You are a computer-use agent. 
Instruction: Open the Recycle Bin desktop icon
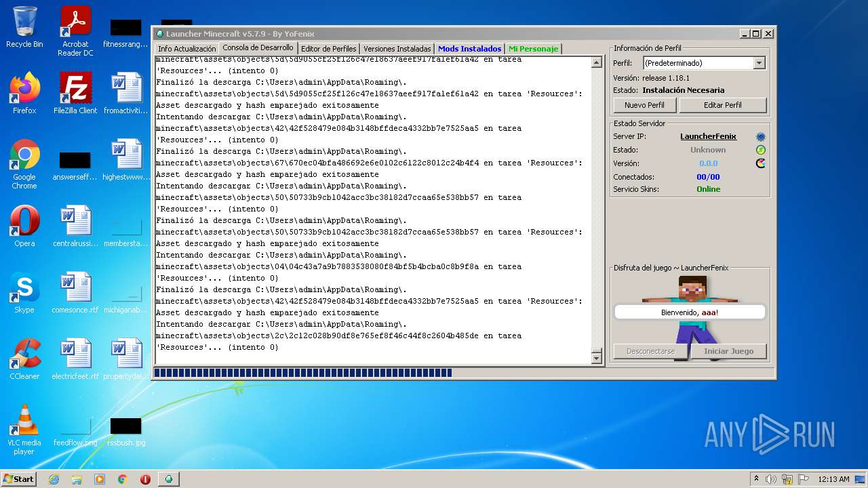24,27
